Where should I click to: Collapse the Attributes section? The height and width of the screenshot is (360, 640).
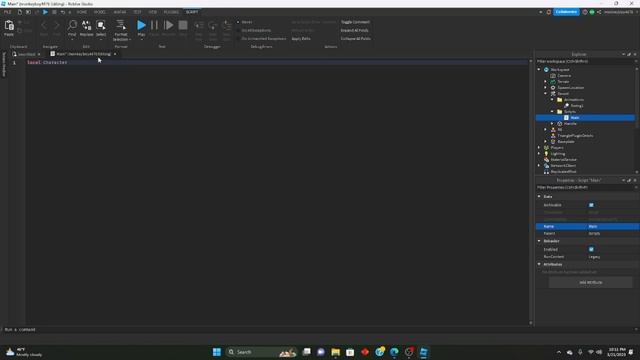(x=539, y=264)
